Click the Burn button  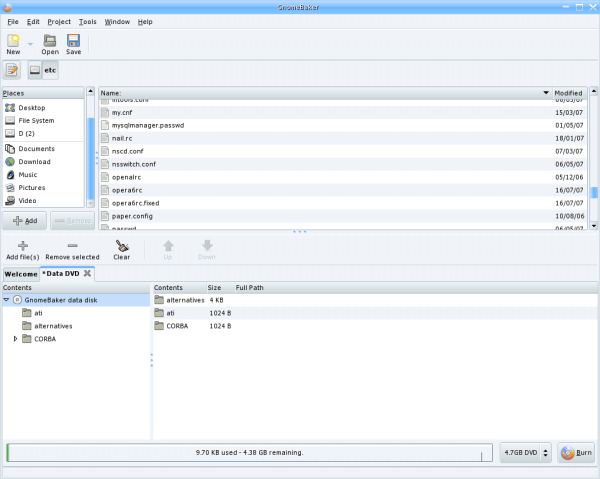point(576,453)
